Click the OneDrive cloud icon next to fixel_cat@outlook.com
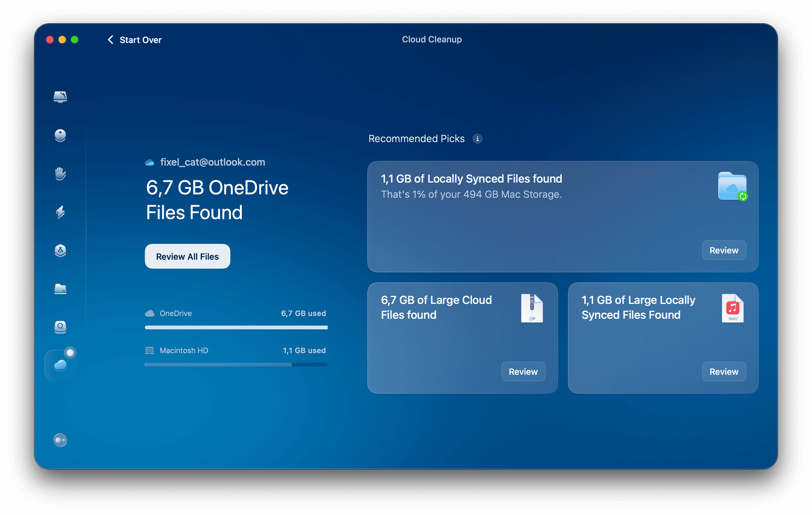The image size is (812, 515). pyautogui.click(x=149, y=162)
